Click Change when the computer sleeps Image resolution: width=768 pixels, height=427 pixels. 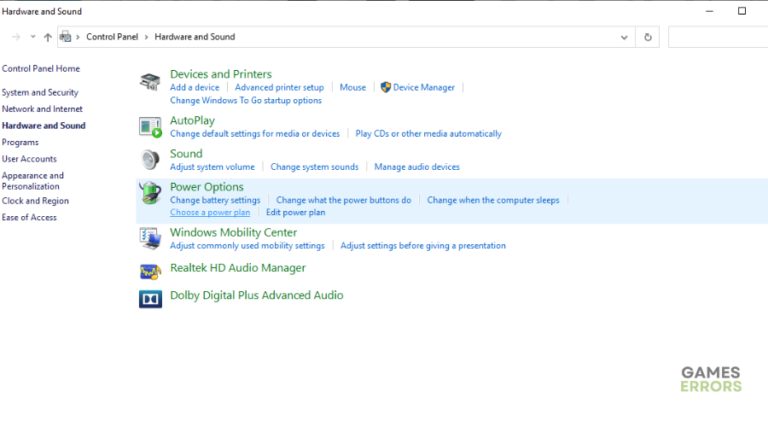tap(493, 200)
